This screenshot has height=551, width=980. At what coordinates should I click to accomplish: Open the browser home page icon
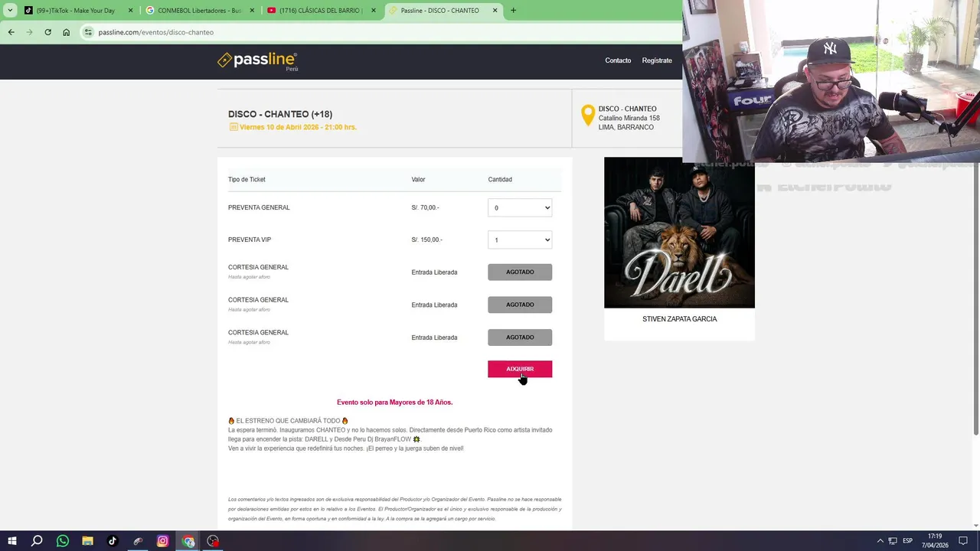click(67, 32)
